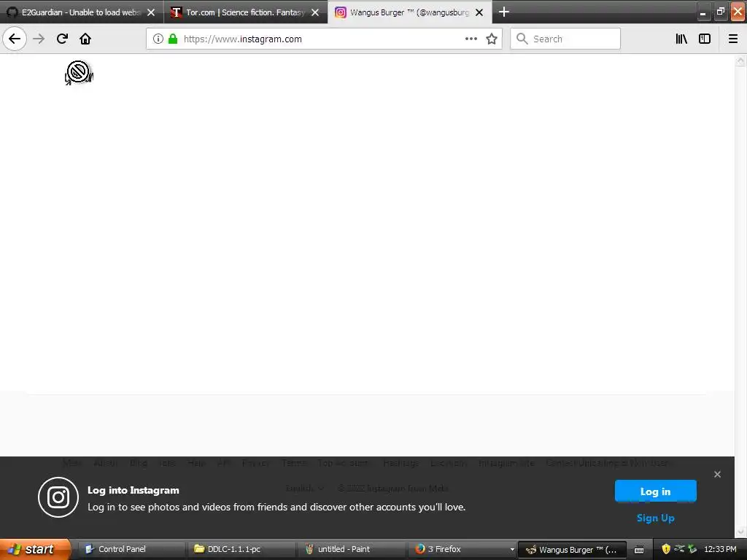The image size is (747, 560).
Task: Click the Sign Up link
Action: coord(656,518)
